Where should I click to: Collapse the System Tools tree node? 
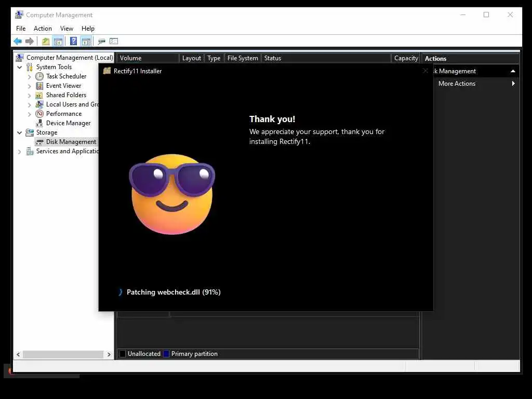coord(20,67)
